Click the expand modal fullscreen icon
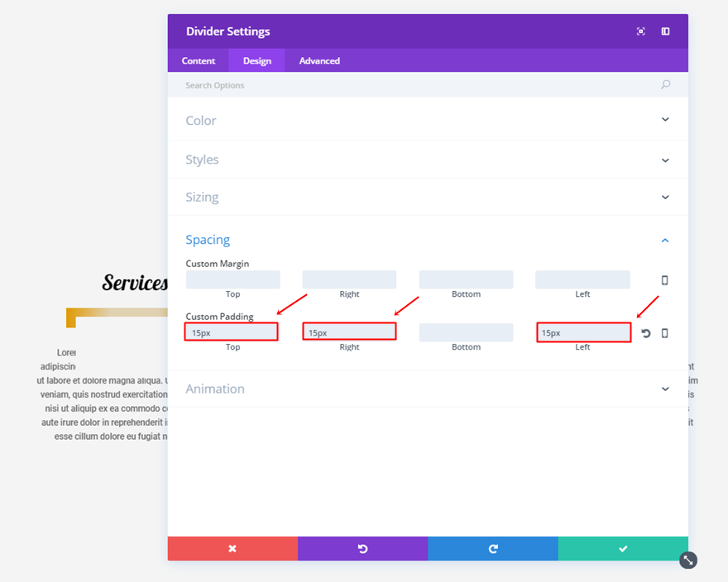This screenshot has height=582, width=728. (x=640, y=31)
